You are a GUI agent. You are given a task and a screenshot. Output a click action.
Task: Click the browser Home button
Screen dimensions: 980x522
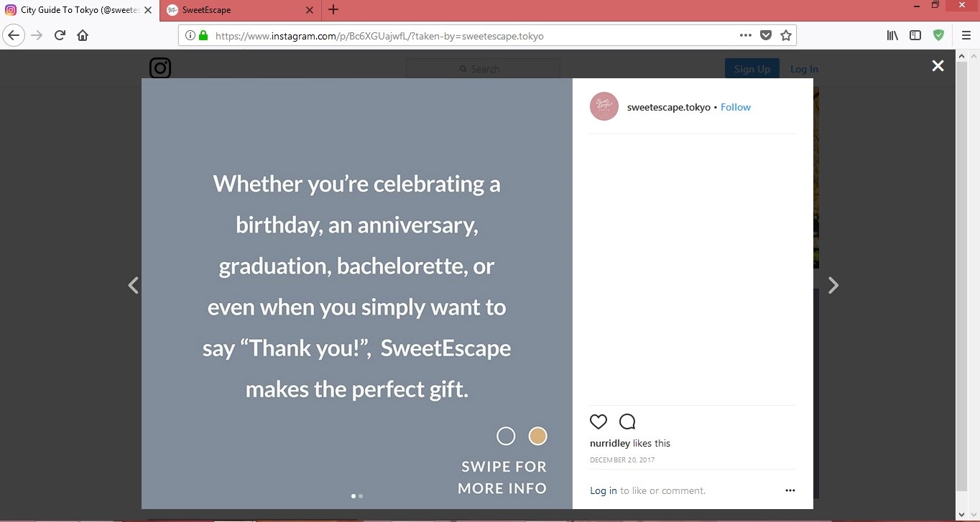click(x=83, y=35)
